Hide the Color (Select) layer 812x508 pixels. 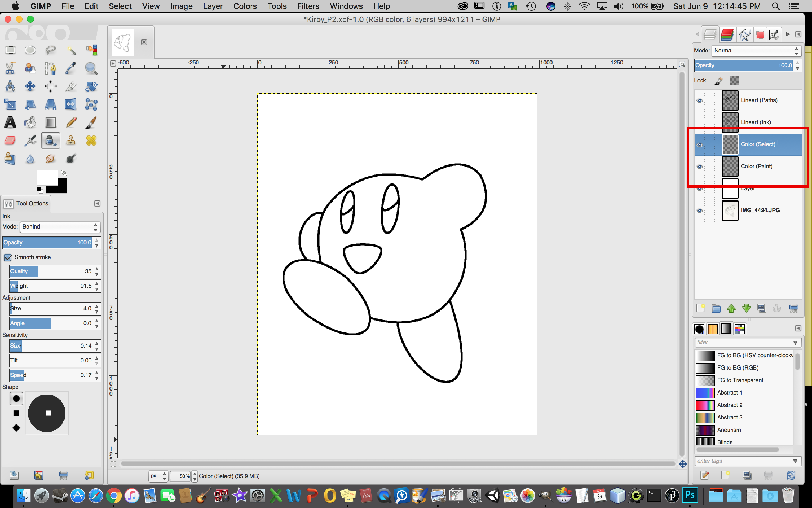coord(700,145)
